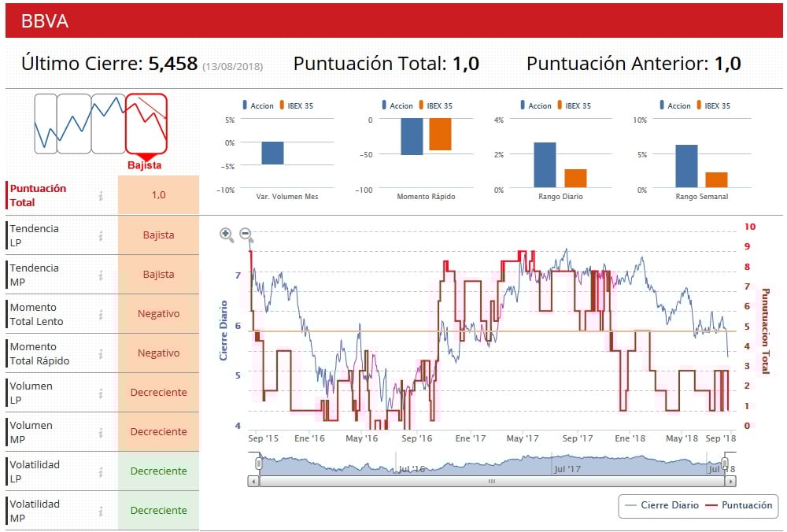
Task: Click the blue Accion bar in Var. Volumen Mes
Action: click(272, 153)
